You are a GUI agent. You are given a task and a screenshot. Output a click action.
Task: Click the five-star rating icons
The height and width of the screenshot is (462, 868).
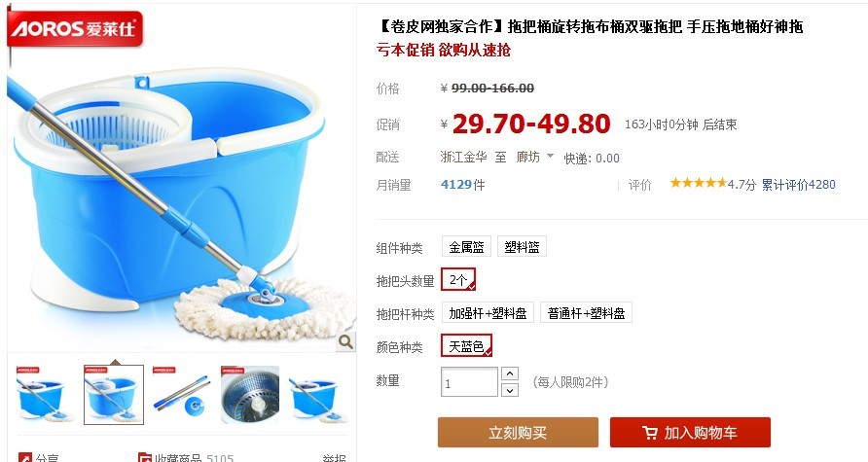coord(698,183)
